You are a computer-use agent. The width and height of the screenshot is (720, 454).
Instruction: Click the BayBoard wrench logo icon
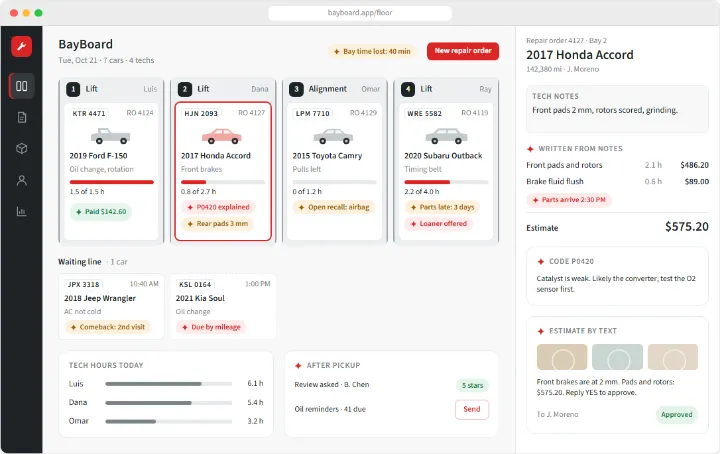(x=21, y=46)
